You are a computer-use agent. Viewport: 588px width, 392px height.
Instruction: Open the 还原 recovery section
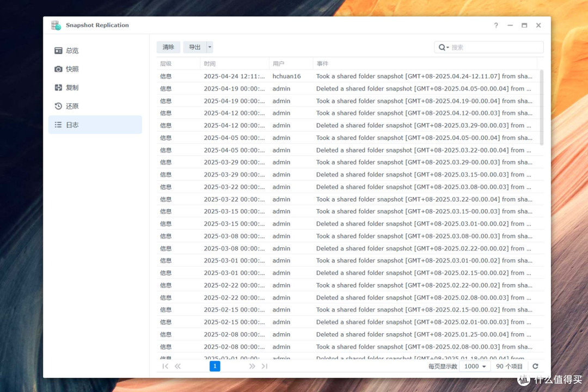(95, 106)
